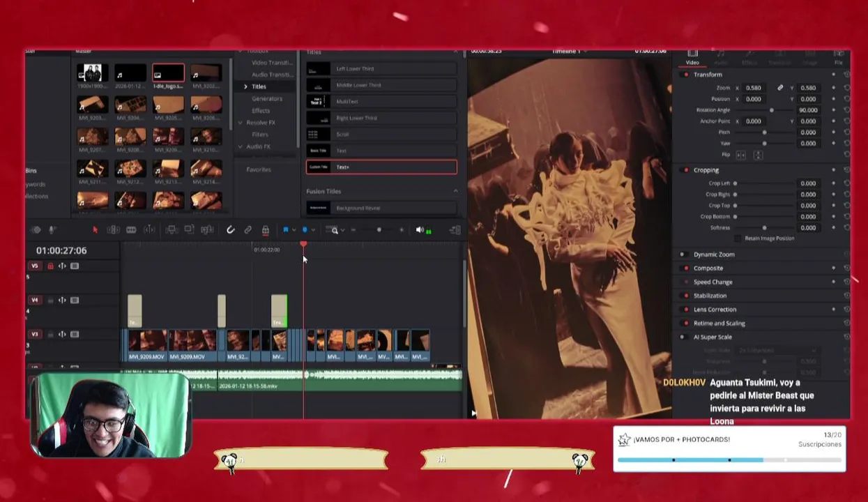This screenshot has width=868, height=502.
Task: Toggle the Linked Selection chain icon
Action: click(x=248, y=229)
